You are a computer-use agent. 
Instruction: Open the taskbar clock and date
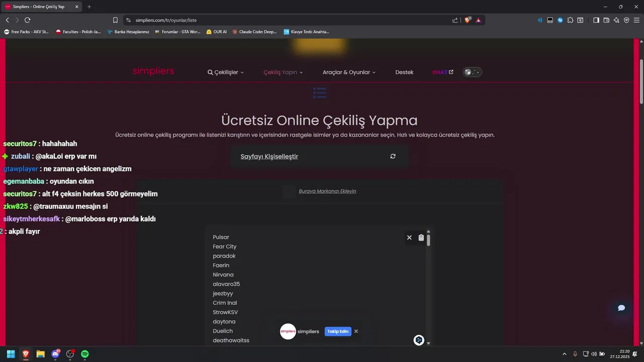[620, 354]
